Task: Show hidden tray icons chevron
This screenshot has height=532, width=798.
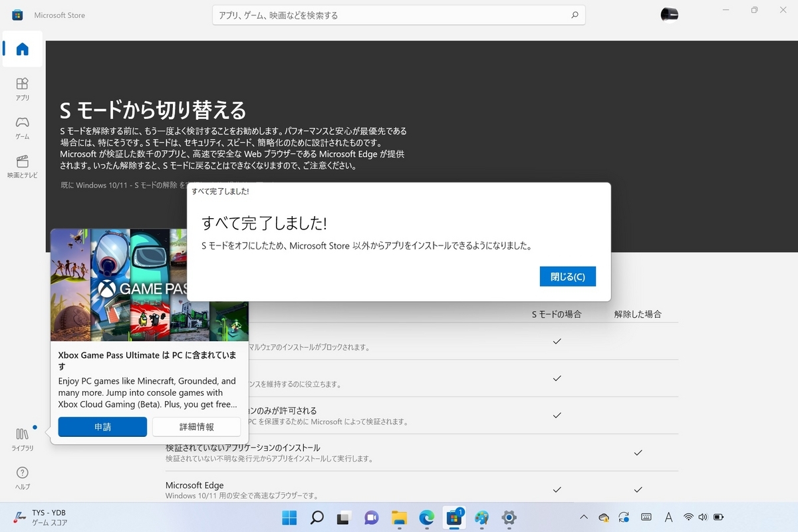Action: [x=584, y=517]
